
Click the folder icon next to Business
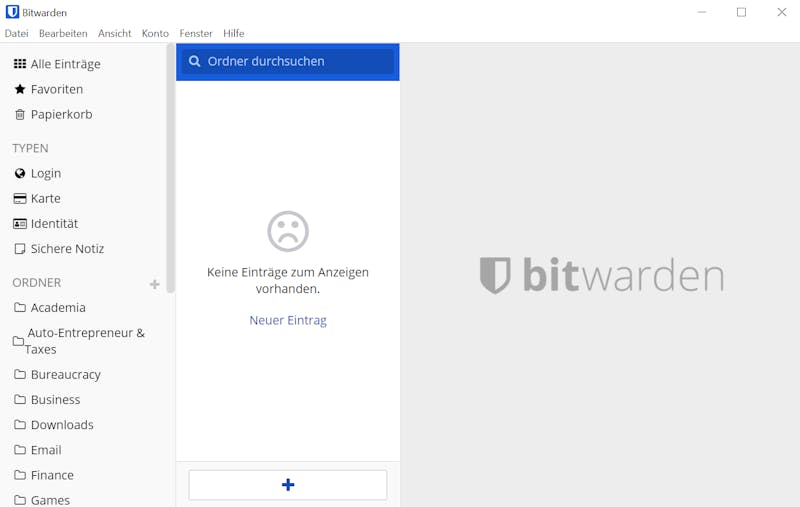click(x=20, y=399)
